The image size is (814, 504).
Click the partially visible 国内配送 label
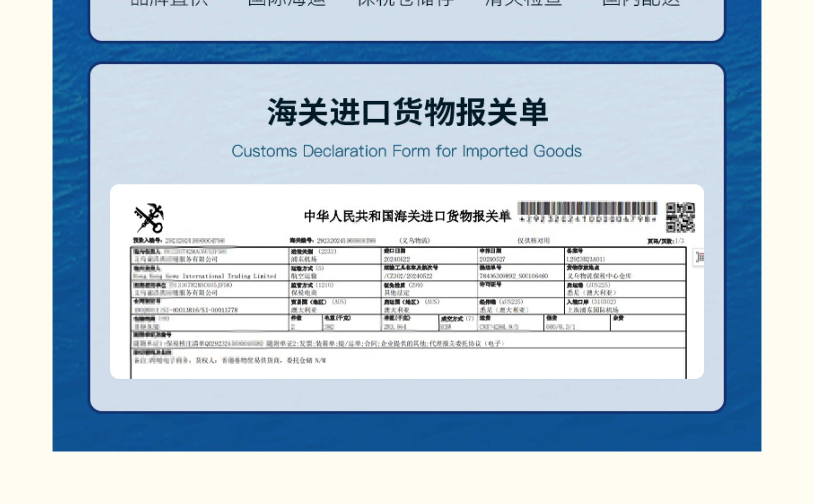[x=641, y=3]
